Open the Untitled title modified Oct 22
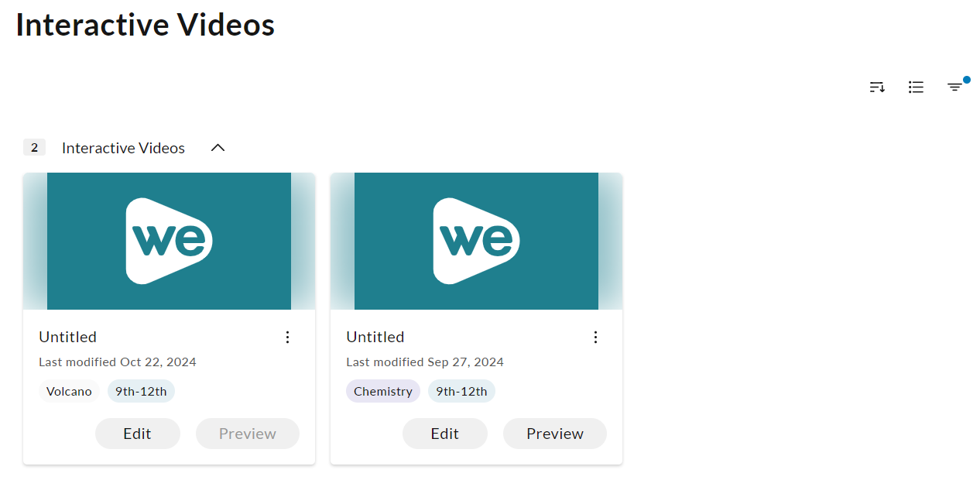 click(68, 337)
